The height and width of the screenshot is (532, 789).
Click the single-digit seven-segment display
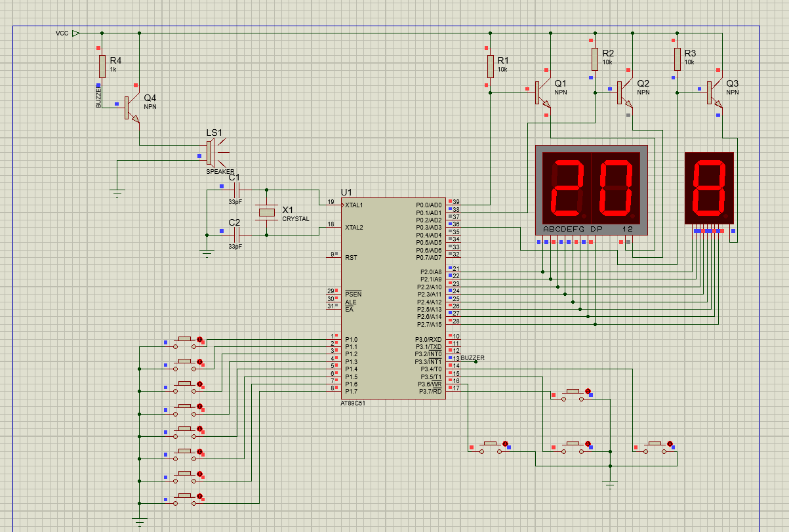[x=709, y=188]
